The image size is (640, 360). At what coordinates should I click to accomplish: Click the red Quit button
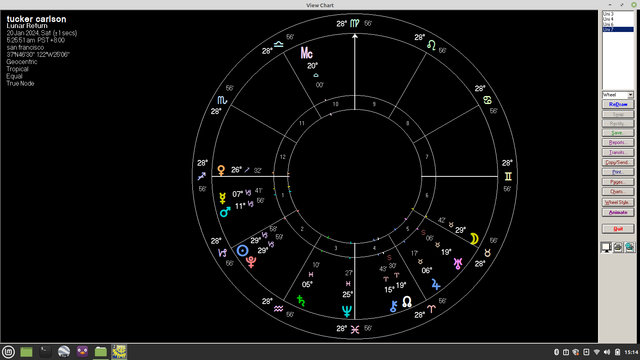(618, 229)
